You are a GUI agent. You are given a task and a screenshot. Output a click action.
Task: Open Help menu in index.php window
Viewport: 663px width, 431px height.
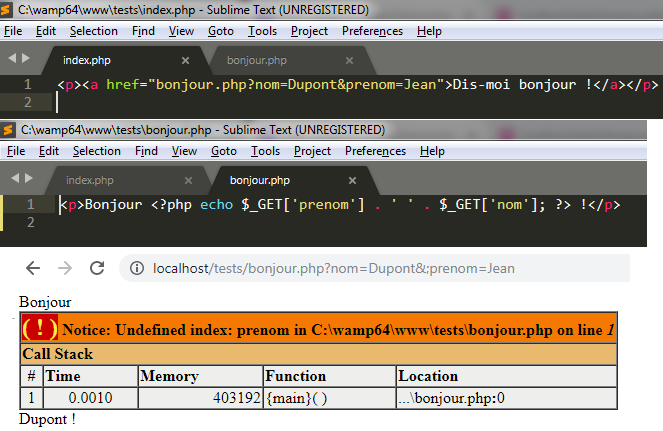(x=429, y=31)
